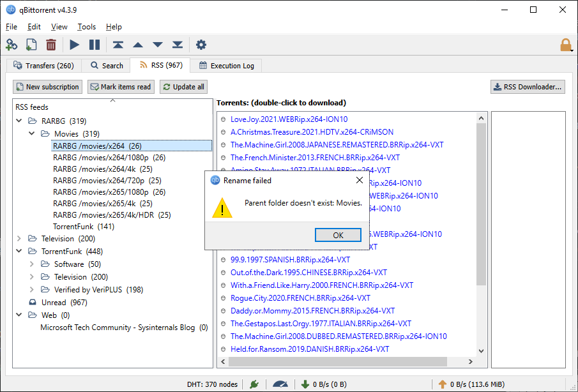Open the Edit menu
Image resolution: width=578 pixels, height=392 pixels.
pos(34,27)
